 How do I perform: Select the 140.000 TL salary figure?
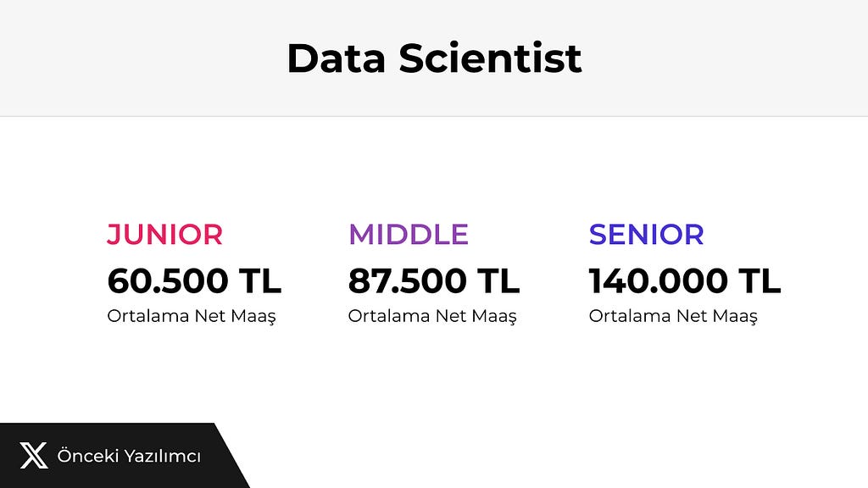coord(685,280)
